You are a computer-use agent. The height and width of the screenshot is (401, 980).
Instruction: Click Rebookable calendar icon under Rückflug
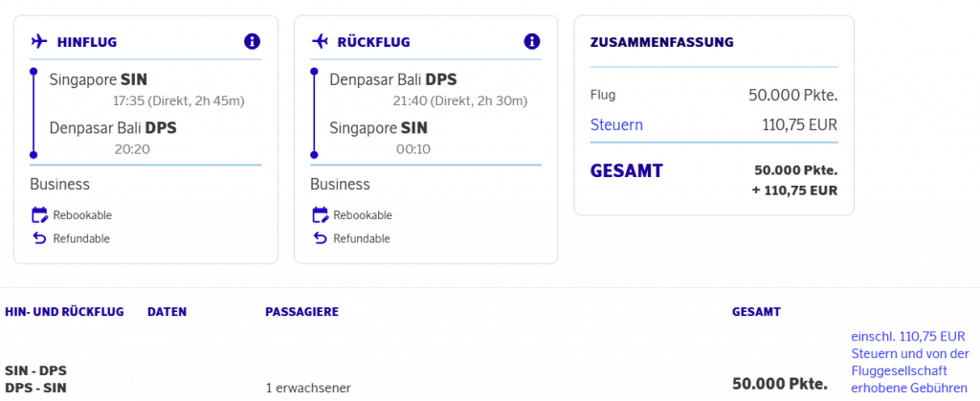coord(320,214)
